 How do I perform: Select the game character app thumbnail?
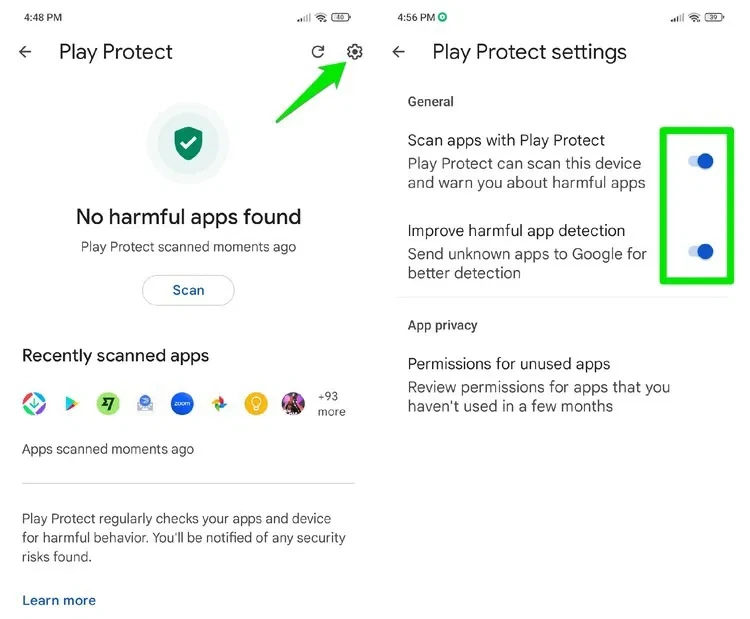click(293, 404)
